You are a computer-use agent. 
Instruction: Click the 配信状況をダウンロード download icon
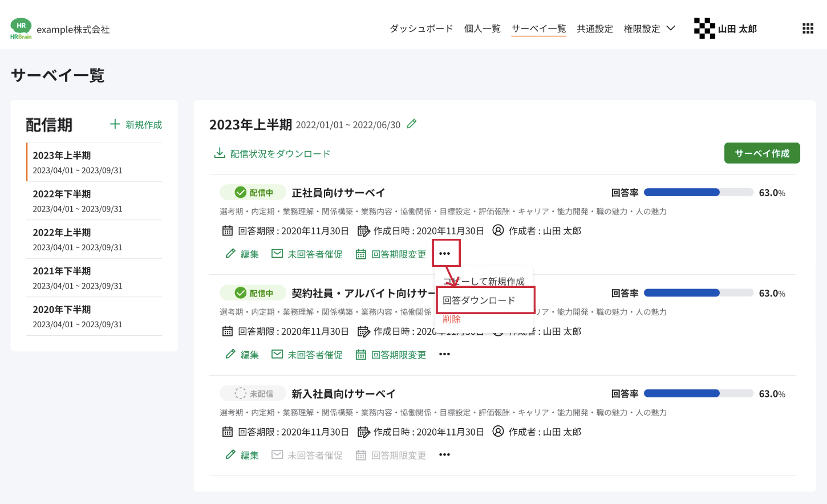[219, 153]
